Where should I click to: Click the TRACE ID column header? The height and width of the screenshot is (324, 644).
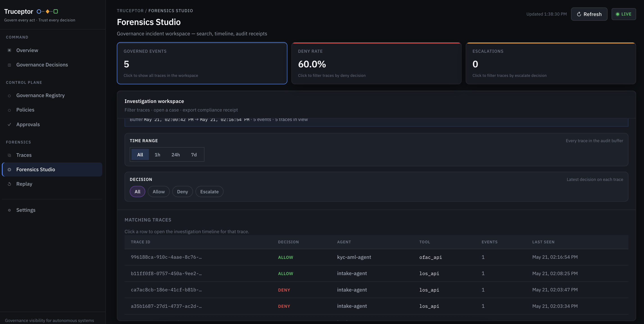(x=141, y=242)
